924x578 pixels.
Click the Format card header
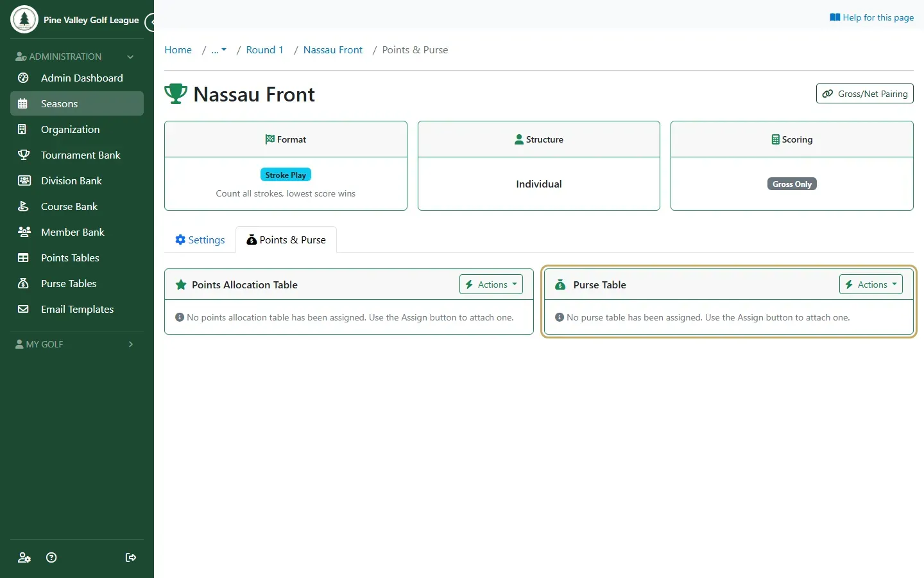point(286,139)
